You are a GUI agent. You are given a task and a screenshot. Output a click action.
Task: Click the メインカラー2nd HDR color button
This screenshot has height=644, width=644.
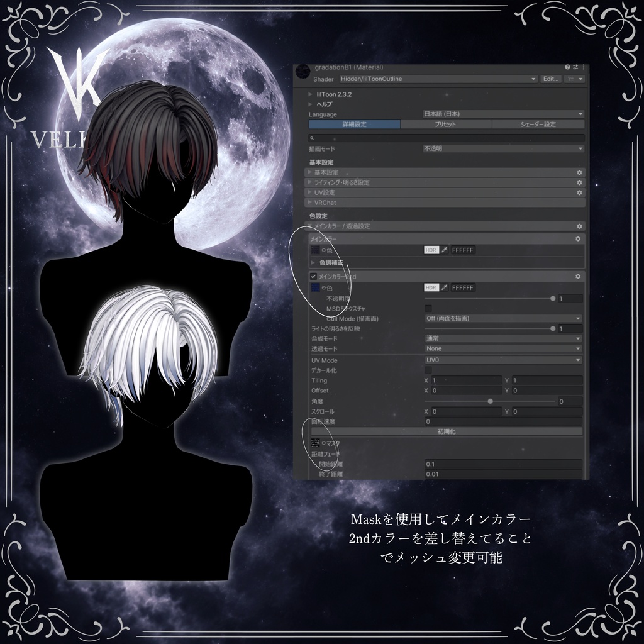coord(431,287)
